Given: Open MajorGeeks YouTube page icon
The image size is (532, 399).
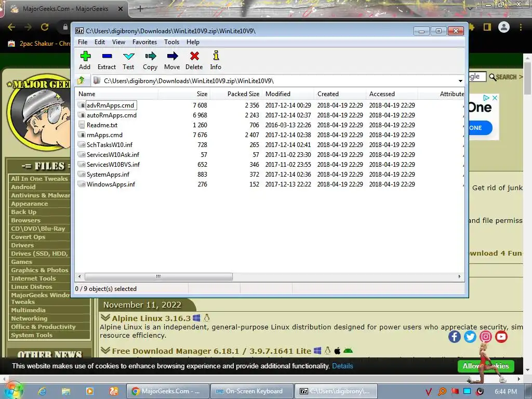Looking at the screenshot, I should (501, 337).
